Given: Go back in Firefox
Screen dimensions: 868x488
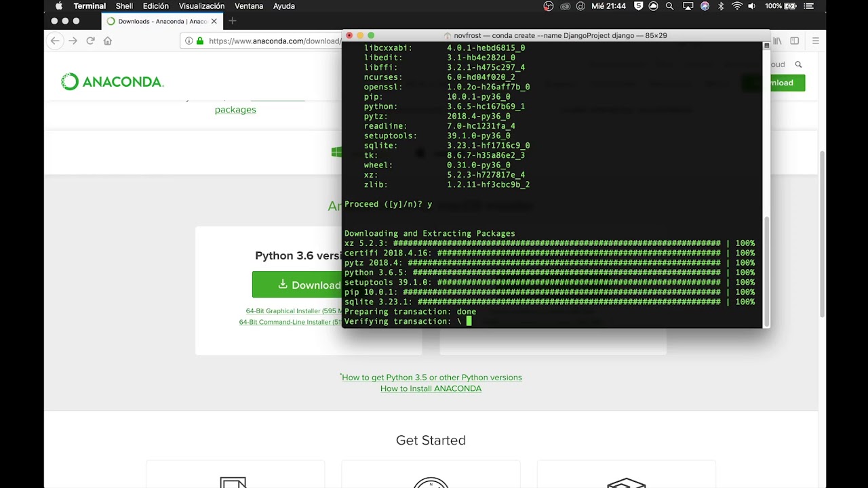Looking at the screenshot, I should pos(56,41).
